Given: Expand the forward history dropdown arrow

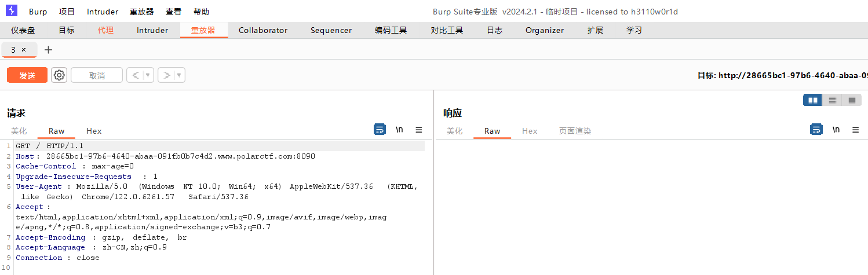Looking at the screenshot, I should coord(180,75).
